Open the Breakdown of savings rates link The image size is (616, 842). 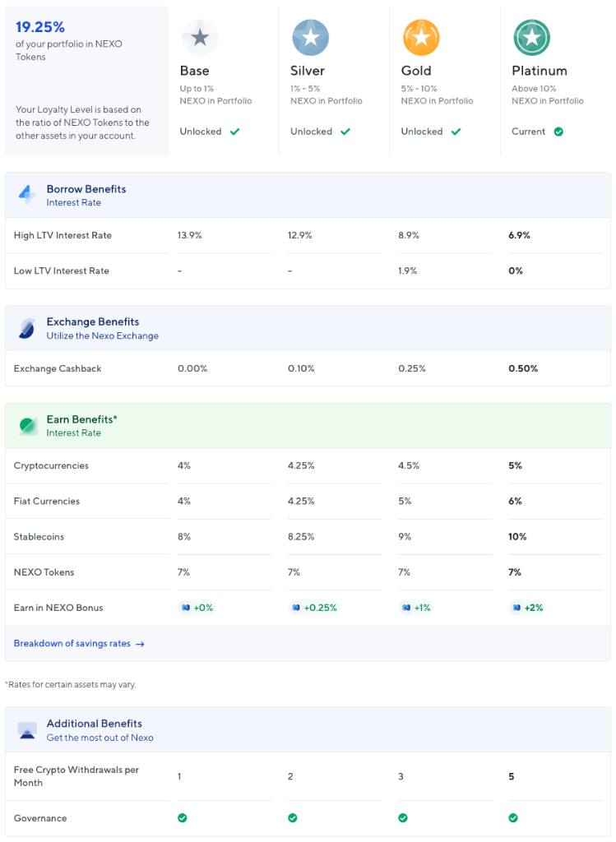pos(72,643)
